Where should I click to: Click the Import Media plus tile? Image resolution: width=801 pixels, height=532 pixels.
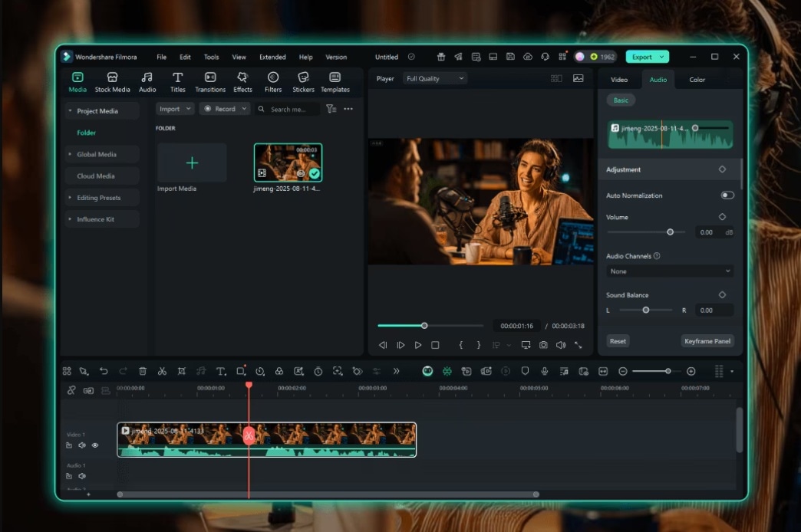192,163
